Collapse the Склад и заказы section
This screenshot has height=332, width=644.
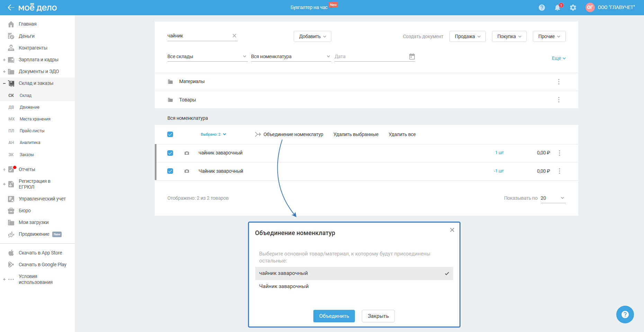point(4,83)
